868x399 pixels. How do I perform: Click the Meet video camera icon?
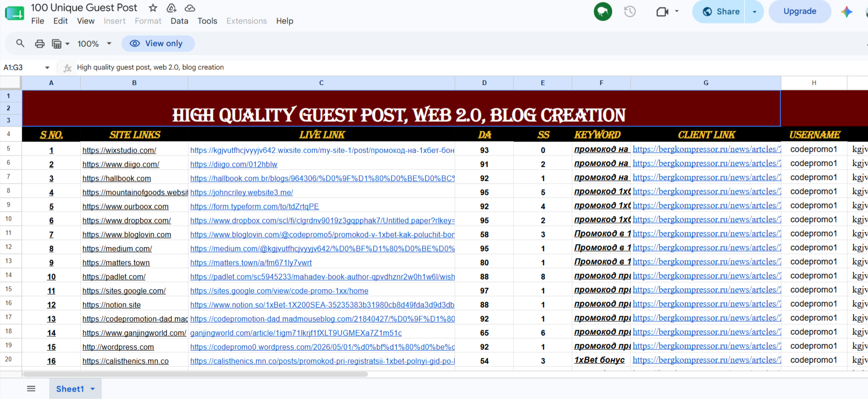[x=662, y=11]
